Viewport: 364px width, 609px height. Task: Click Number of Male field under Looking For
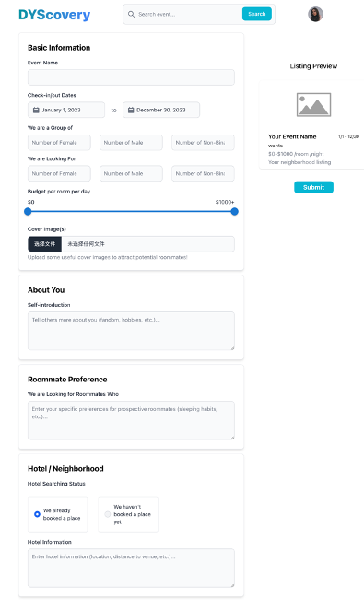(131, 173)
